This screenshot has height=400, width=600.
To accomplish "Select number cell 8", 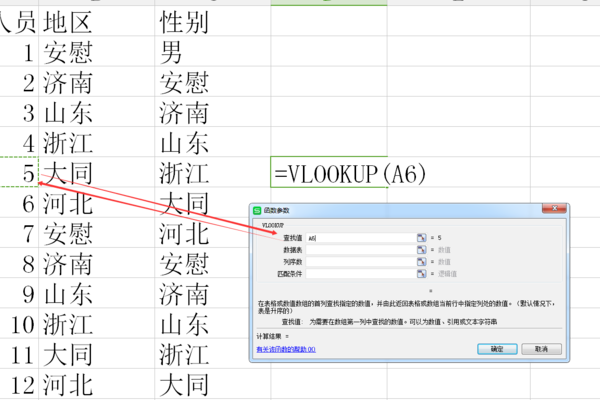I will coord(19,263).
